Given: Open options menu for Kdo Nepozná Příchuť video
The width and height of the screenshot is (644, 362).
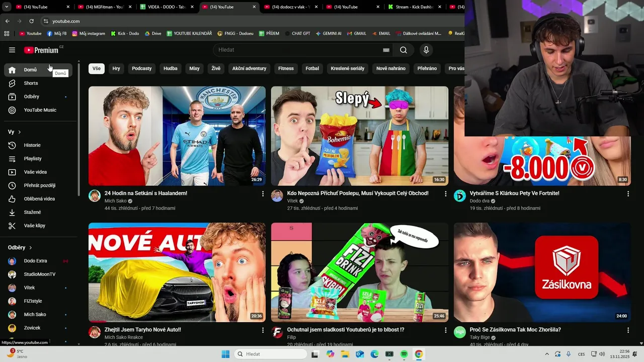Looking at the screenshot, I should (445, 194).
